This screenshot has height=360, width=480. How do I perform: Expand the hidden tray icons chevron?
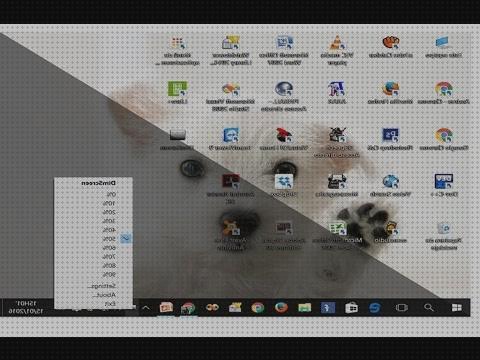[x=146, y=308]
